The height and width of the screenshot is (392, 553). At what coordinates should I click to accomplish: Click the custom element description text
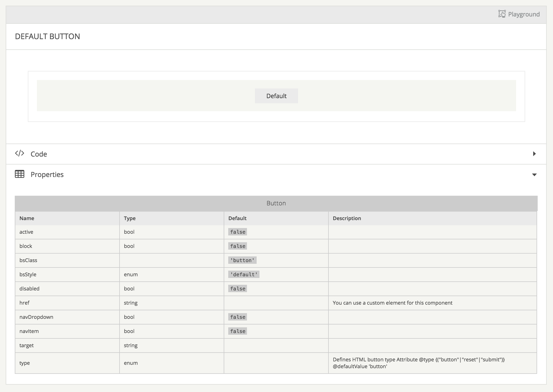point(392,303)
